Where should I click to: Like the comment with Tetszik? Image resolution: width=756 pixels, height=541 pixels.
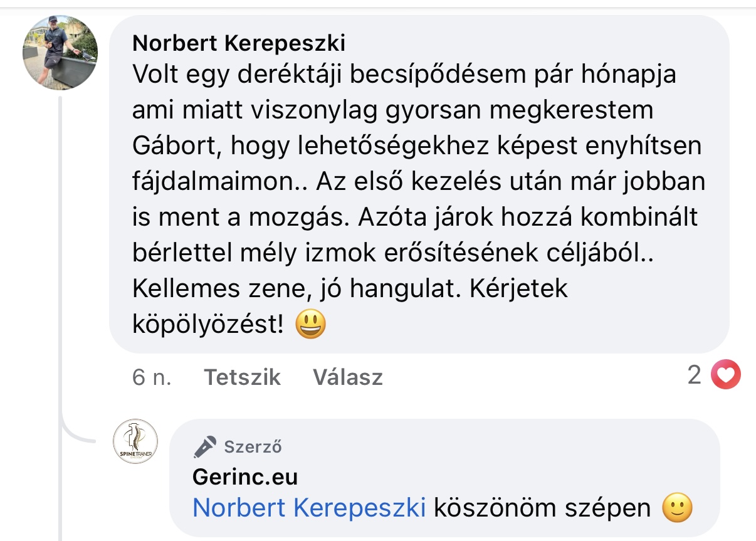[242, 377]
